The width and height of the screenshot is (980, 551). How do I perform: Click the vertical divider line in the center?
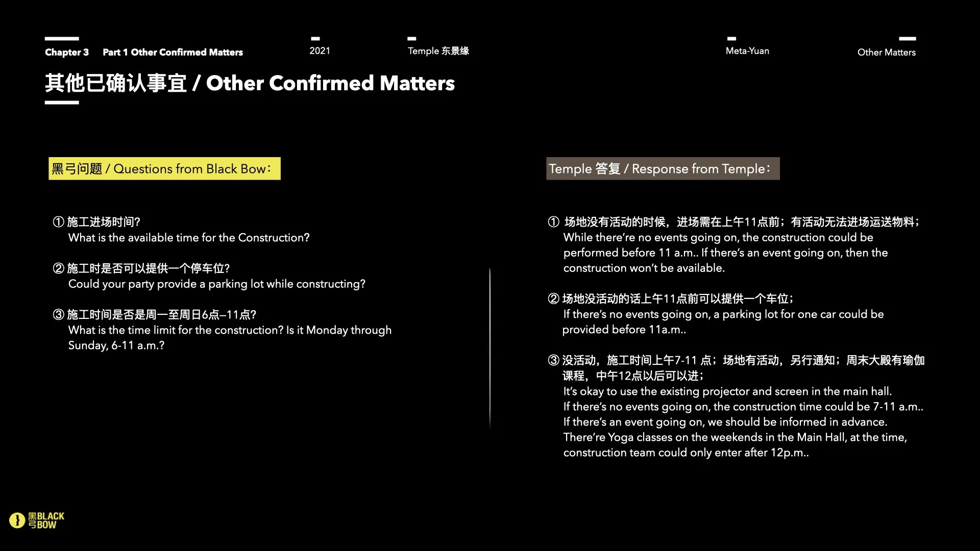[x=489, y=349]
